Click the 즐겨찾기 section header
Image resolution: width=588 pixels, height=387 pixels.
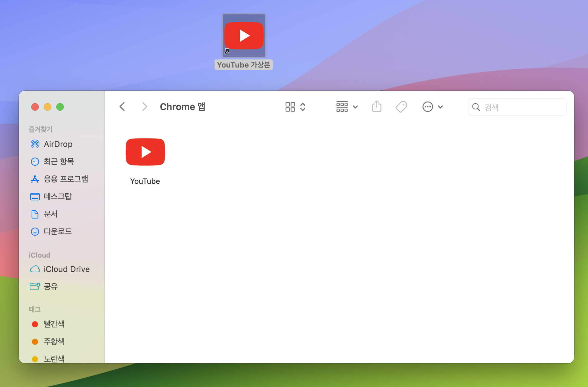tap(41, 129)
